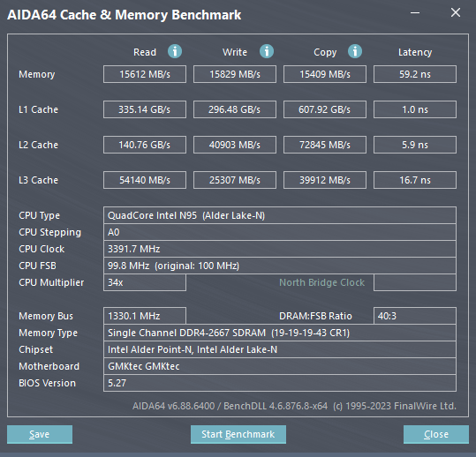
Task: Click the L3 Cache Write result box
Action: click(x=235, y=180)
